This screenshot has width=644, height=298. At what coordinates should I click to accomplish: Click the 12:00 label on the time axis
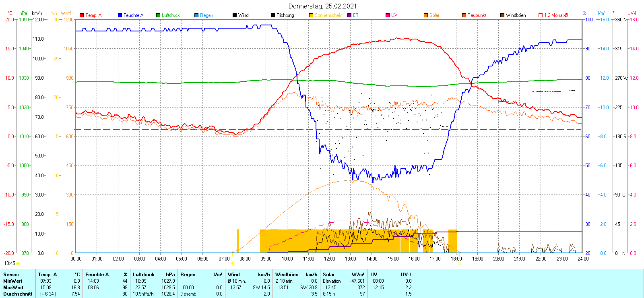[329, 259]
